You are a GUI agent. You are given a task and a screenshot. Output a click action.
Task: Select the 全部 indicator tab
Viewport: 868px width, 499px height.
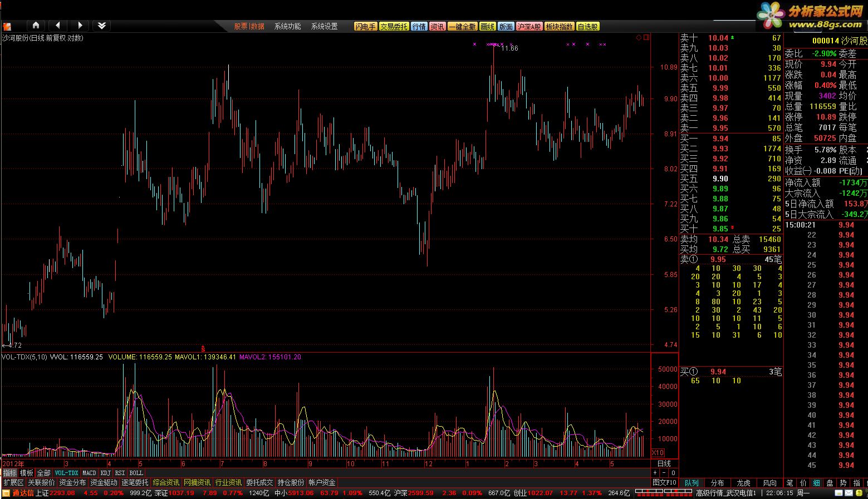click(x=43, y=473)
